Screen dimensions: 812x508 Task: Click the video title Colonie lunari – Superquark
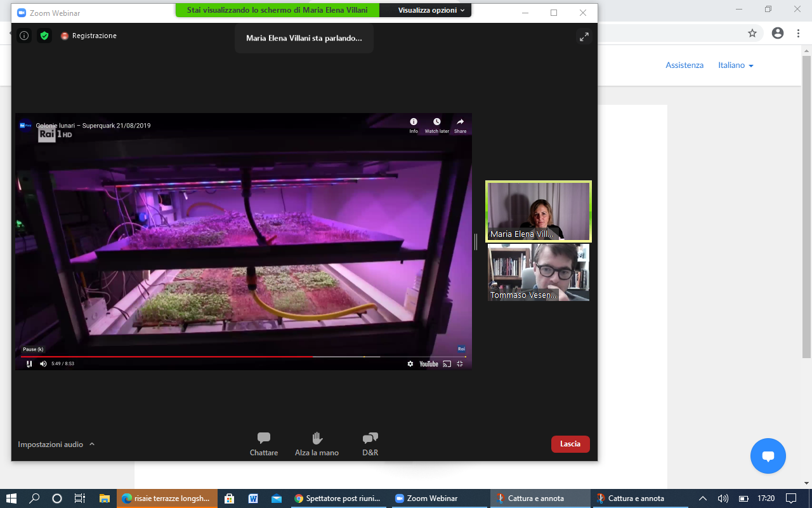tap(93, 126)
